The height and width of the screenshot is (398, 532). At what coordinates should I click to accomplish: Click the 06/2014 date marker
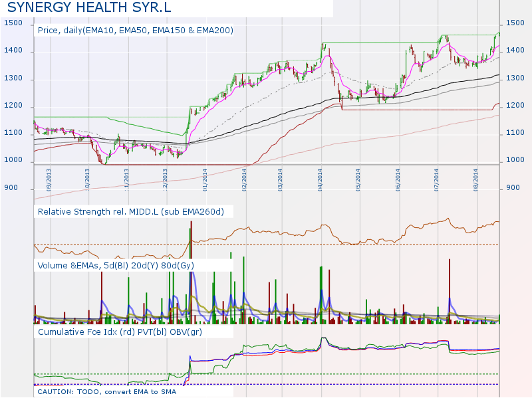[398, 179]
